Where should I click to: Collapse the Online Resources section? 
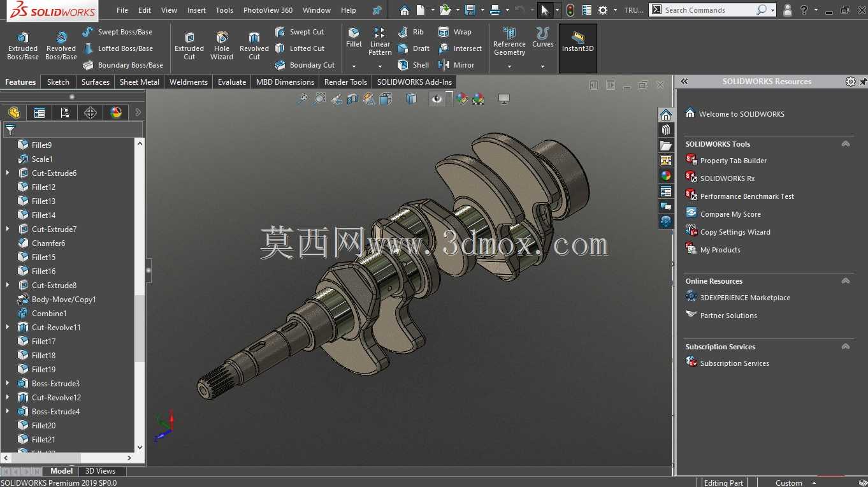[x=846, y=281]
